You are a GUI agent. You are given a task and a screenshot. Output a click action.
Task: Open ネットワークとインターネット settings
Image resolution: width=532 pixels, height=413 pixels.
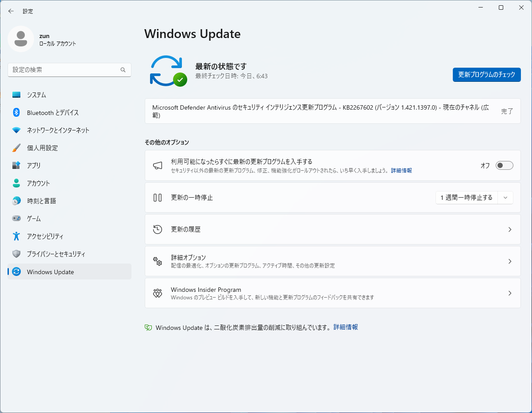pyautogui.click(x=69, y=130)
